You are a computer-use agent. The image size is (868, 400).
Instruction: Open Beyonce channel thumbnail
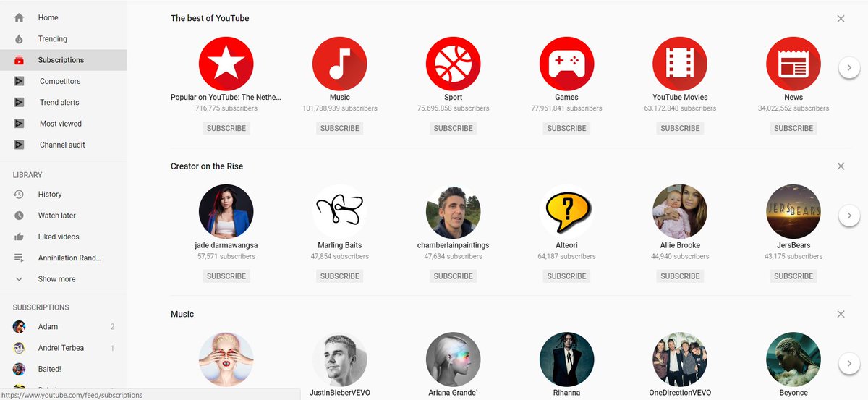793,359
